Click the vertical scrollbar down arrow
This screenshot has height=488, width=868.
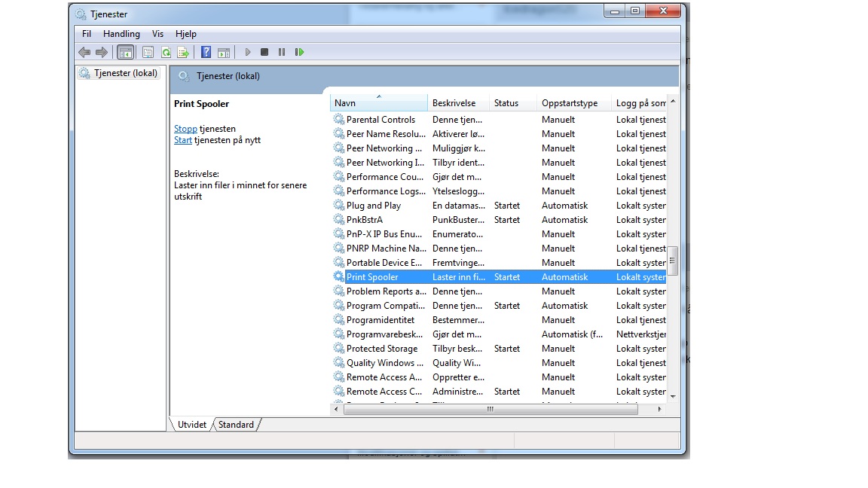(673, 396)
